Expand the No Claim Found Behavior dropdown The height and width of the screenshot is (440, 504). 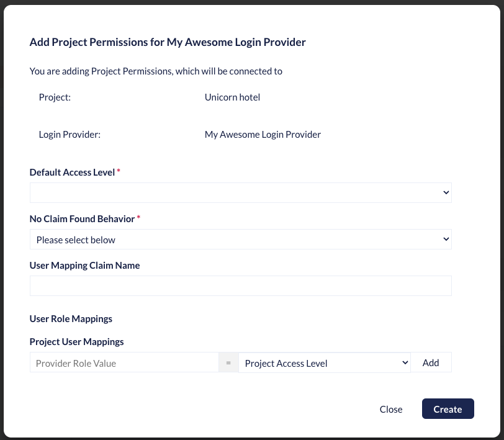click(x=240, y=240)
